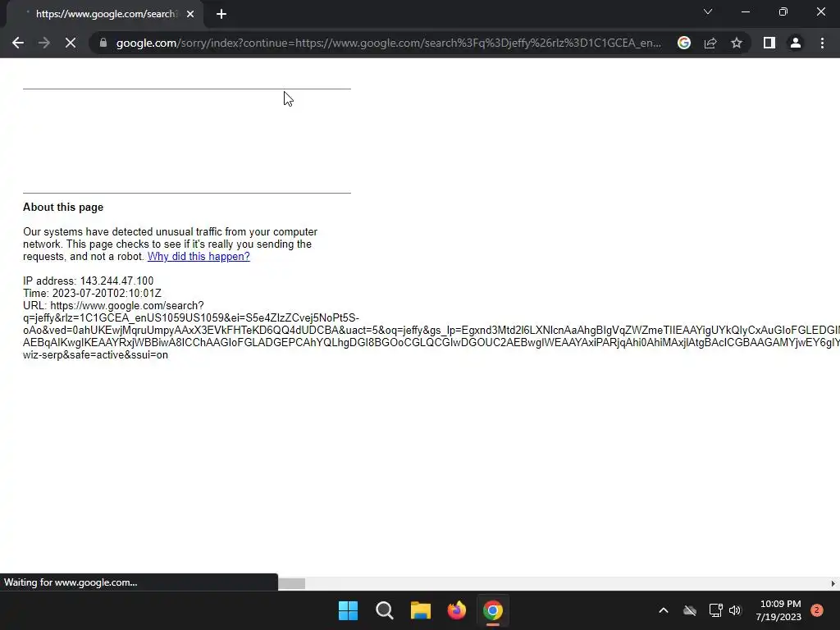840x630 pixels.
Task: Open Windows taskbar search
Action: point(384,610)
